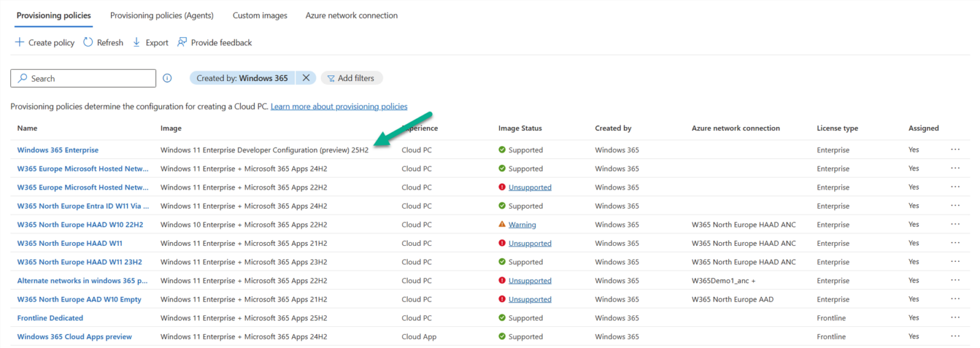Sort by Image Status column header

[520, 128]
